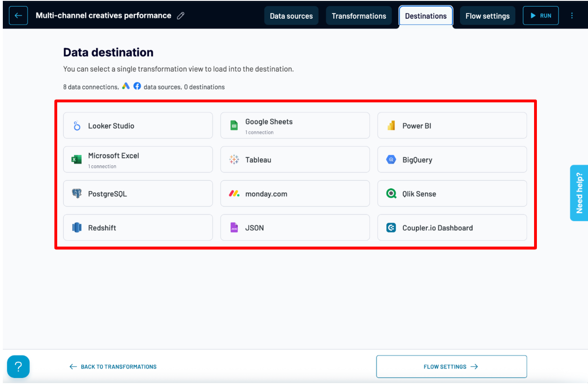The image size is (588, 385).
Task: Select the Tableau icon
Action: 234,160
